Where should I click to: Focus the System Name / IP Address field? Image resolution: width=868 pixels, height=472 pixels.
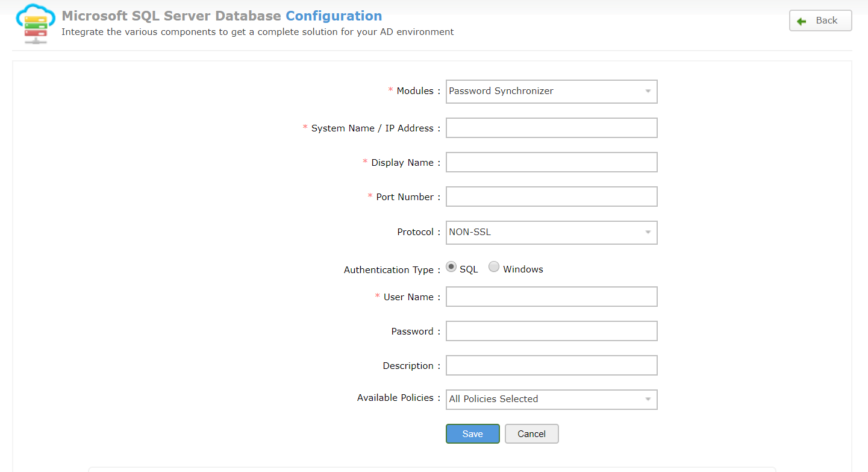coord(551,128)
